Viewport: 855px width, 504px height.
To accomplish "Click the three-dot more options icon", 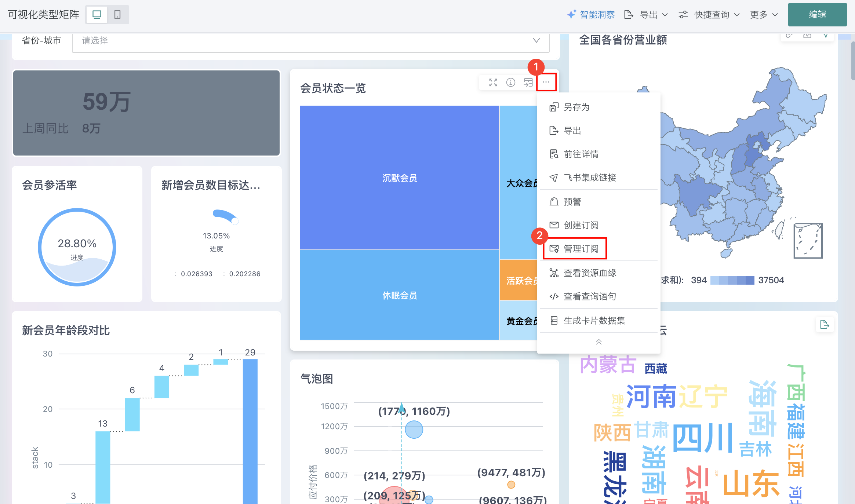I will [x=546, y=82].
